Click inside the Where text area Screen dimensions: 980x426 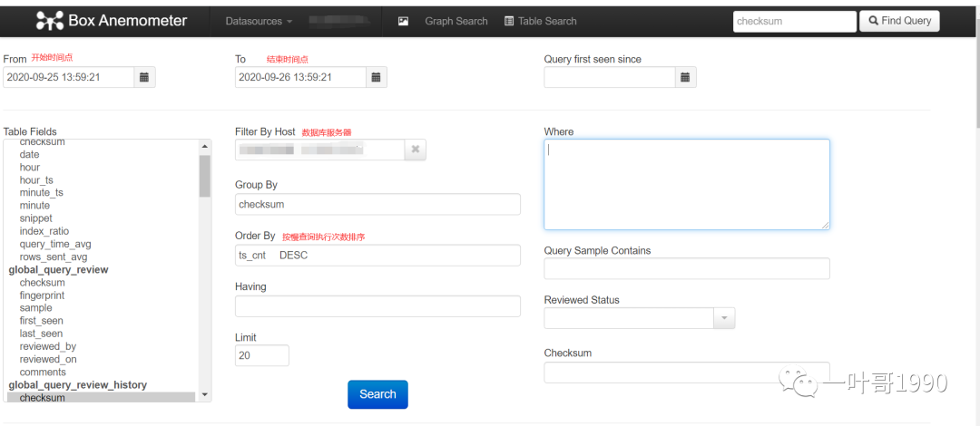point(687,184)
